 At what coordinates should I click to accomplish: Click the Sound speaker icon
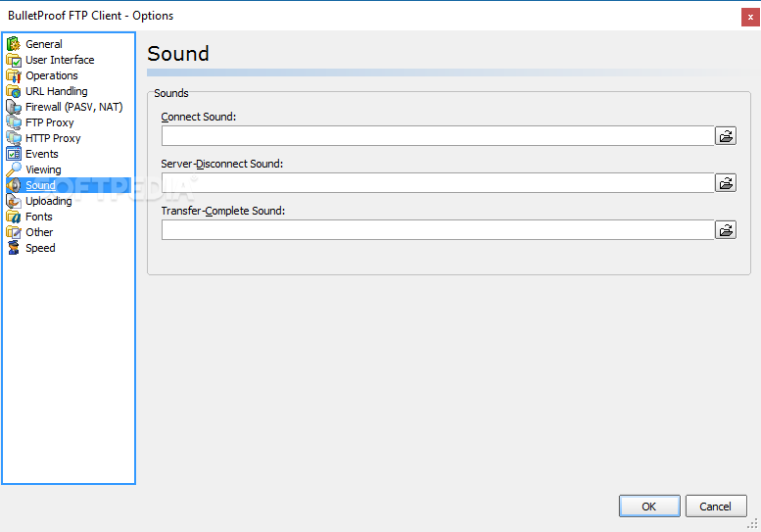click(14, 185)
